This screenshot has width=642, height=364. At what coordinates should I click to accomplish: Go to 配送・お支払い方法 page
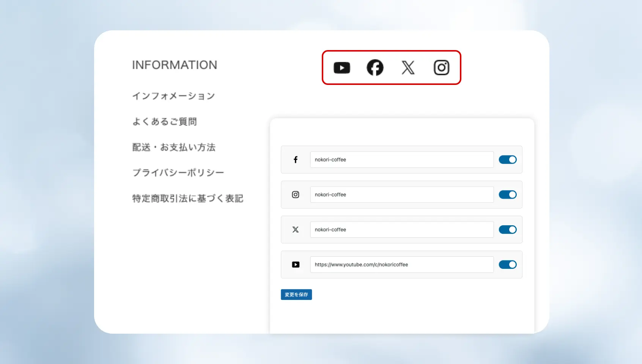174,147
